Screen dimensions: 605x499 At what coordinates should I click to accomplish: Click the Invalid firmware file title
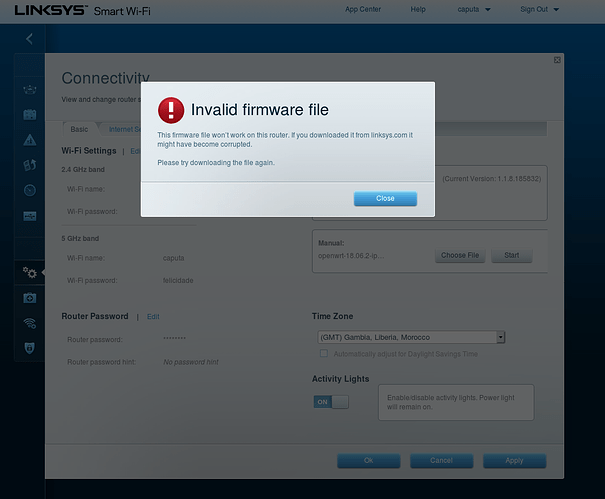click(x=260, y=110)
